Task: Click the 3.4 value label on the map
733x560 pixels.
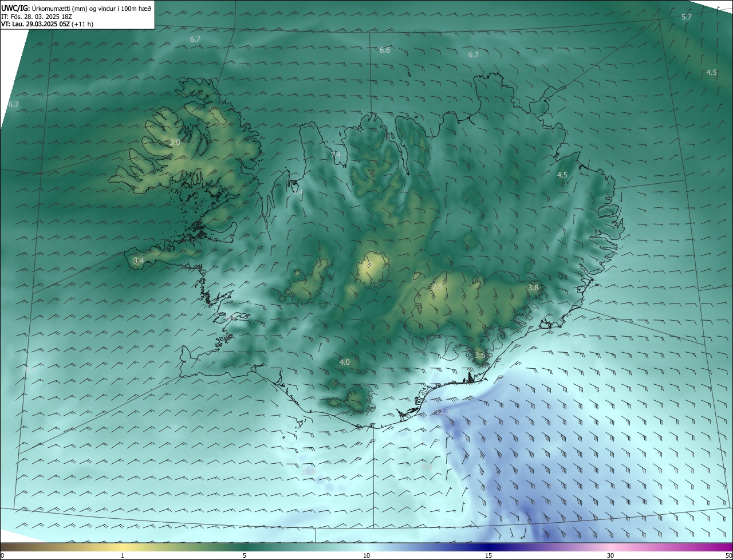Action: [x=139, y=261]
